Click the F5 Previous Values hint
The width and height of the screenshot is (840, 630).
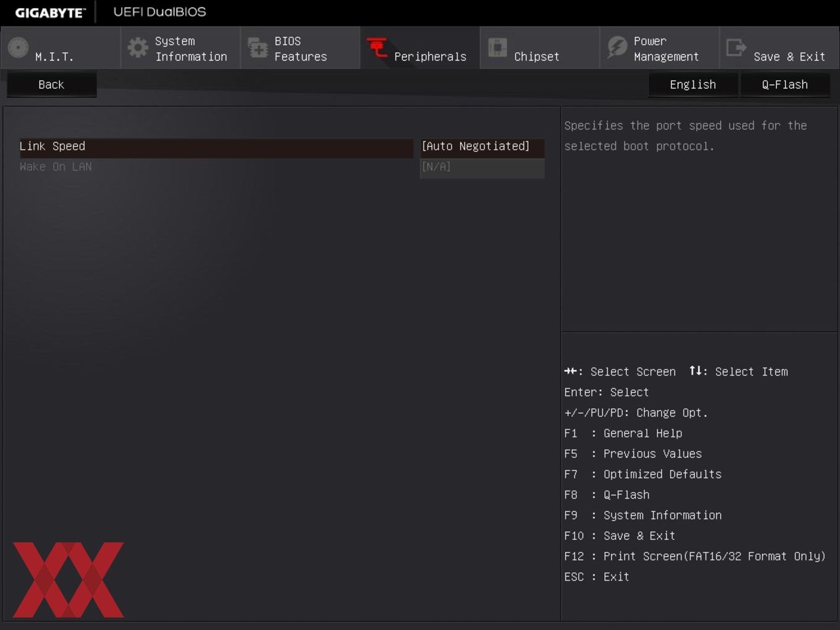coord(633,454)
